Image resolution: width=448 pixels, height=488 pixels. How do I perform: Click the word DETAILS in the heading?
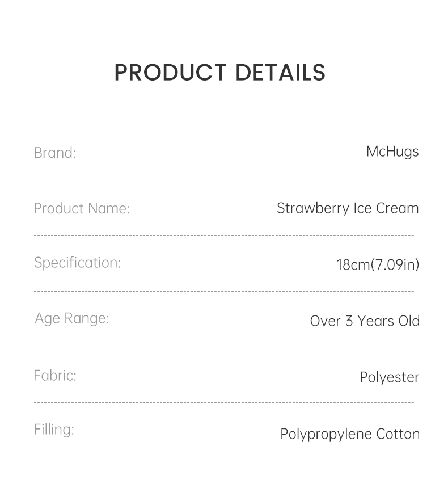point(280,73)
